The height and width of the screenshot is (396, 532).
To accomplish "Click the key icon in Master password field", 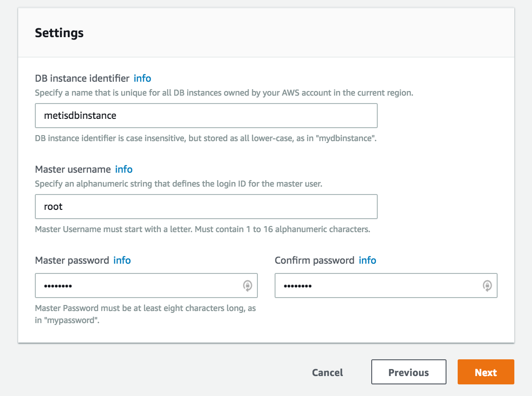I will (x=248, y=286).
